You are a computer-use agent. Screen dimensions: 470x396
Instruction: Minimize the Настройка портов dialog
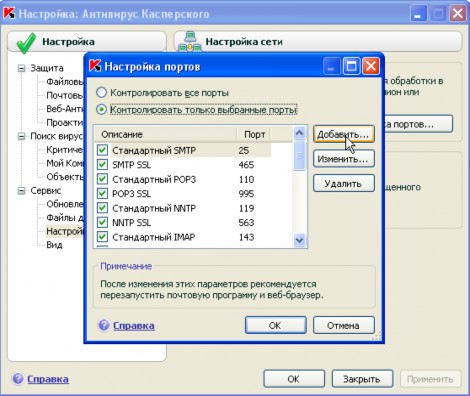click(x=331, y=66)
